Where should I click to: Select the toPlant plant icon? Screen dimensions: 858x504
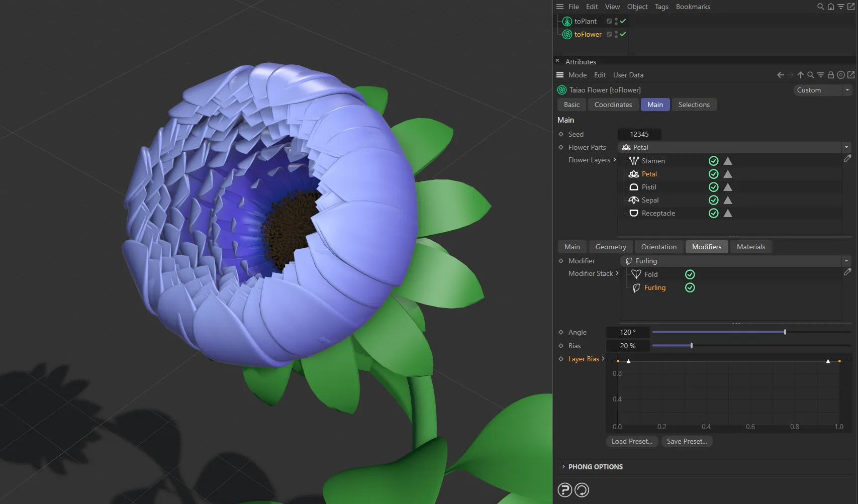[567, 21]
